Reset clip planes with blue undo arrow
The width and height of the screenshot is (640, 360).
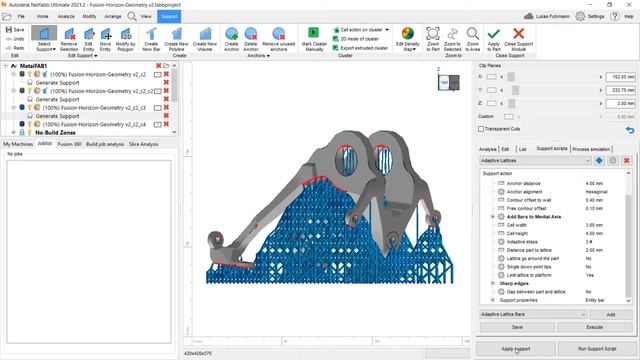click(x=630, y=130)
